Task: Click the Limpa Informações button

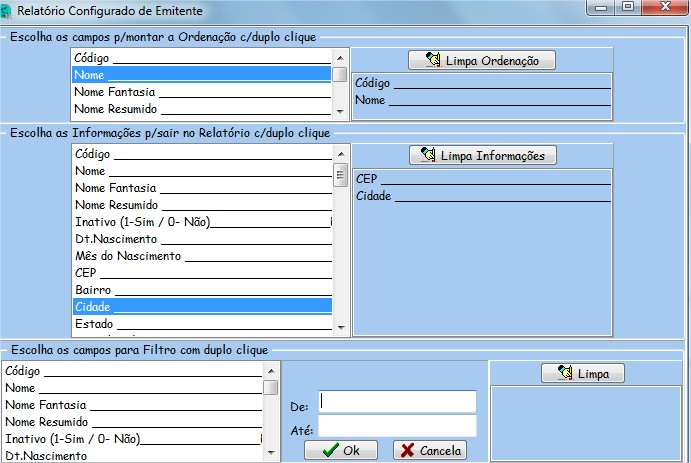Action: pos(483,155)
